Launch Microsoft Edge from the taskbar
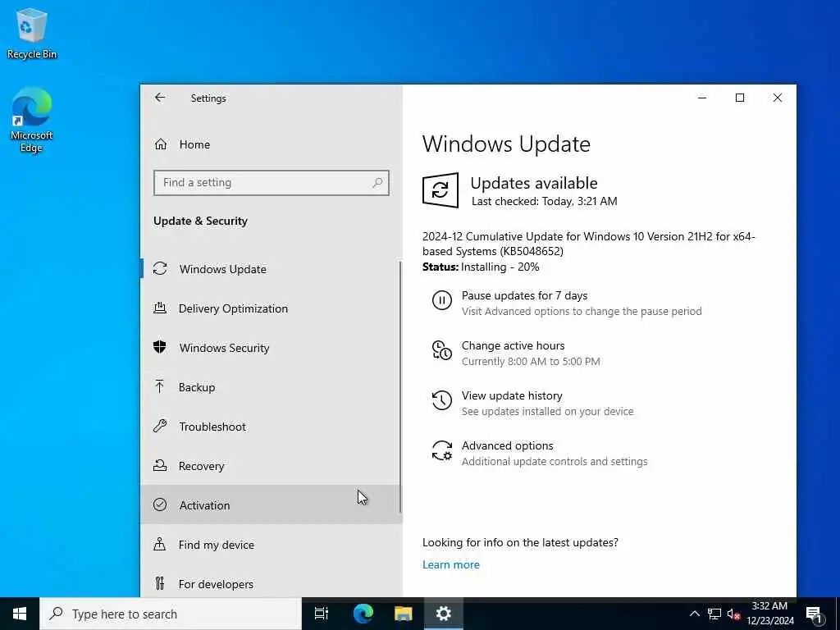Screen dimensions: 840x630 pos(363,614)
